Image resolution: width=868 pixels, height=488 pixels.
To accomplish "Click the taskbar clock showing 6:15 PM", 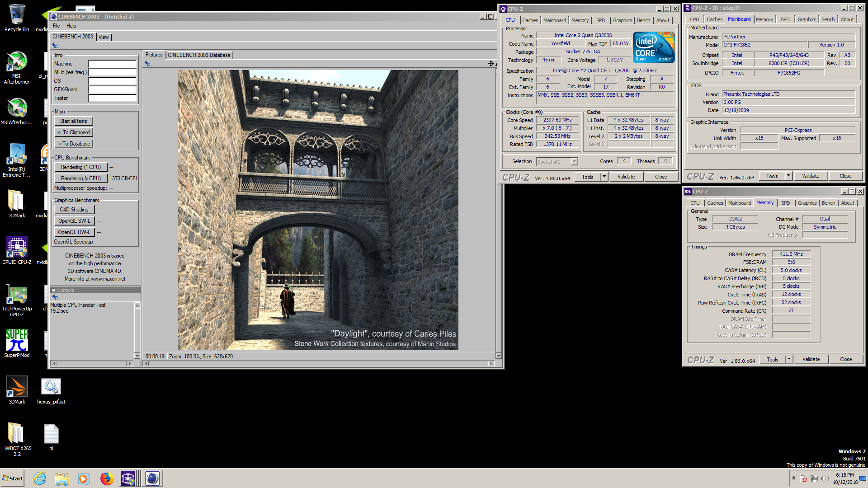I will click(x=845, y=479).
